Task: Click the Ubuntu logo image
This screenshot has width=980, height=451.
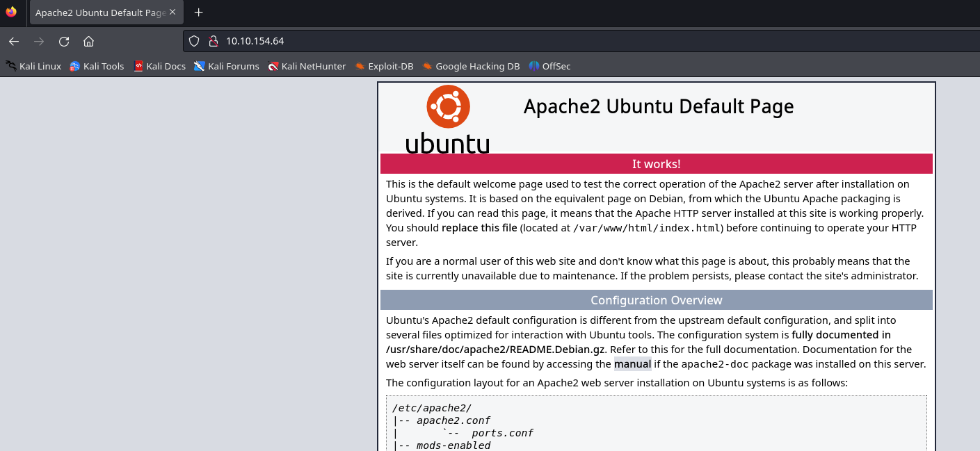Action: (x=448, y=119)
